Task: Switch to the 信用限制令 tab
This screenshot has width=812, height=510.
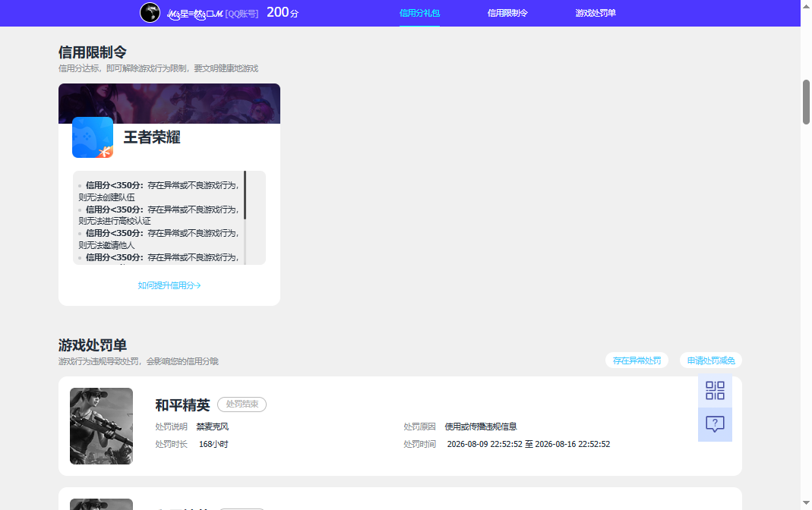Action: pos(507,13)
